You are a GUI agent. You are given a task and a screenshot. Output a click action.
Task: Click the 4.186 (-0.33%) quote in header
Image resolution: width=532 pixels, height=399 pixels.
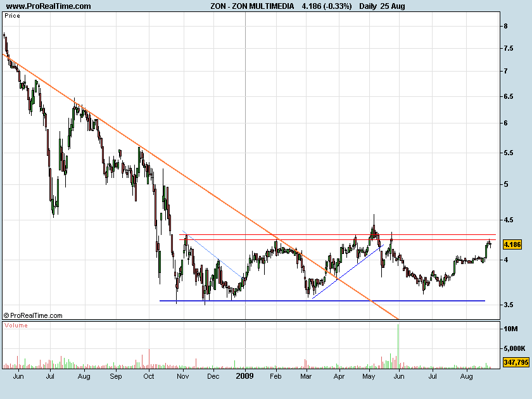click(327, 6)
